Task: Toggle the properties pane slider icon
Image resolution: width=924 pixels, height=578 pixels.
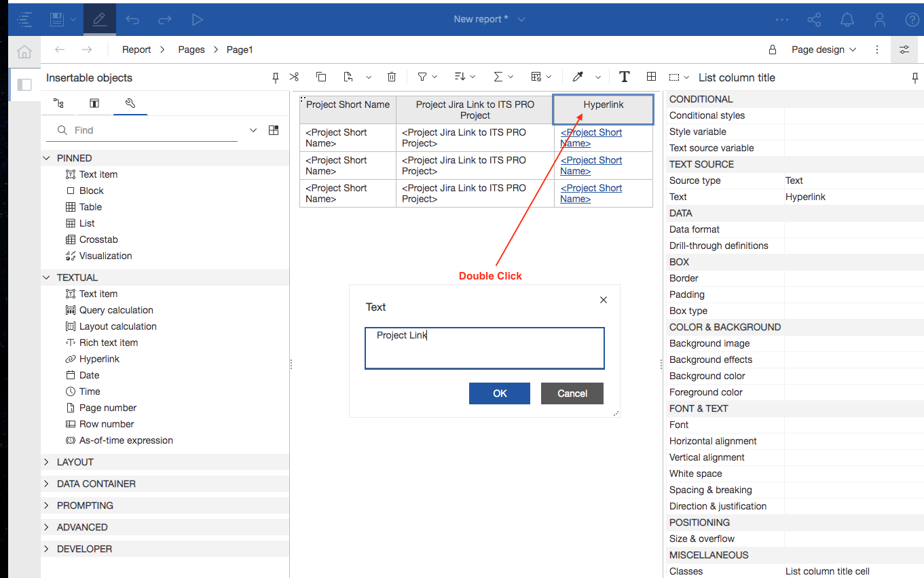Action: click(x=904, y=50)
